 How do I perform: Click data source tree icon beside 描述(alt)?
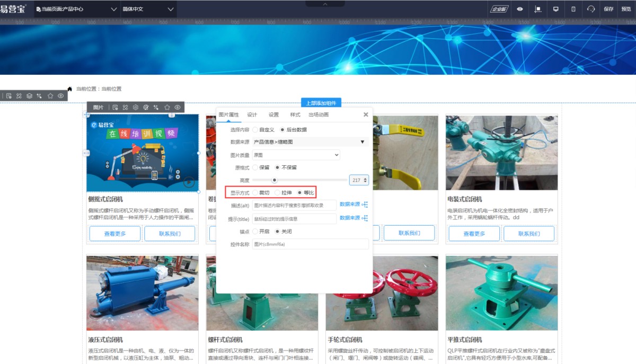[365, 205]
